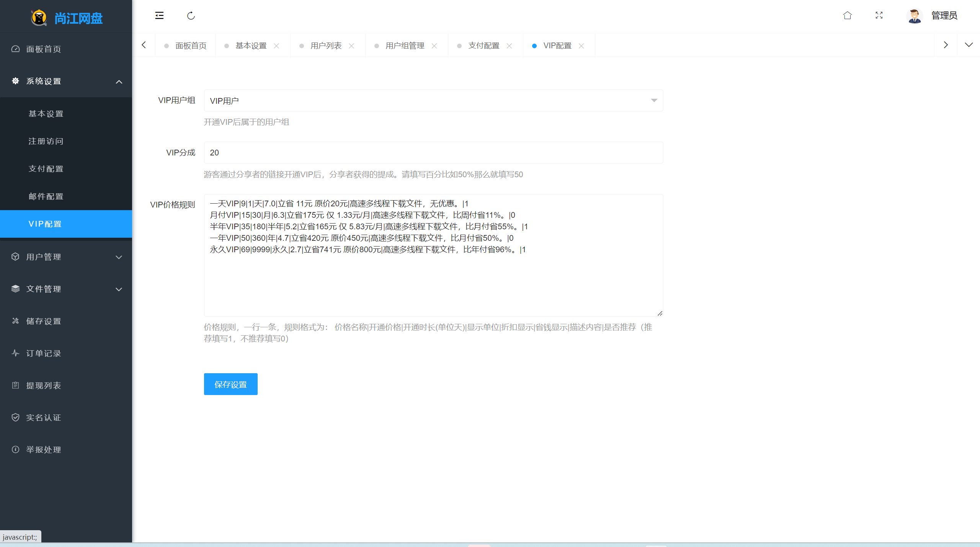
Task: Switch to the 面板首页 tab
Action: pyautogui.click(x=186, y=46)
